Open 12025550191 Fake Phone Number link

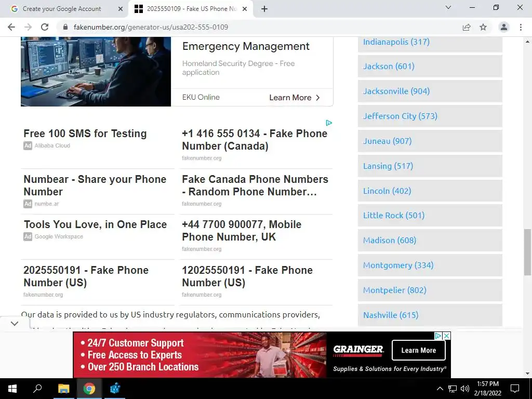click(x=247, y=276)
